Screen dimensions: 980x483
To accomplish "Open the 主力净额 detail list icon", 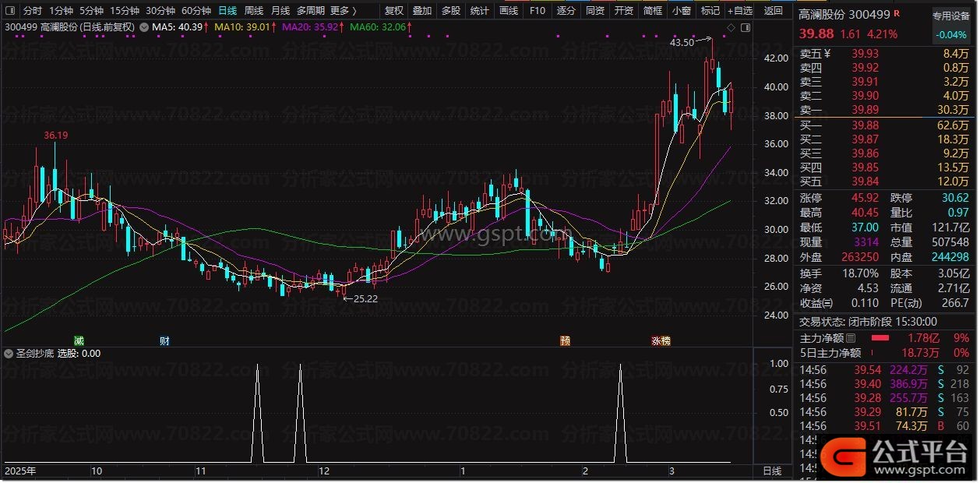I will coord(851,338).
